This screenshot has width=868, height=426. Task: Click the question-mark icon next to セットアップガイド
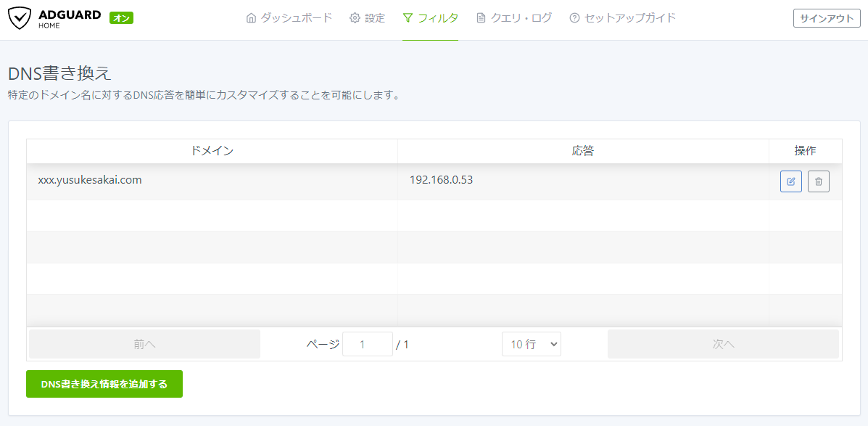[573, 17]
